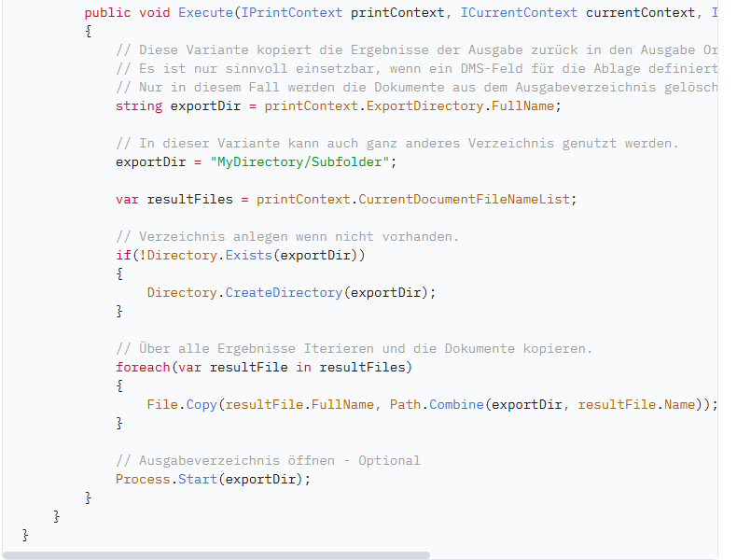
Task: Click the Copy method after File
Action: [x=202, y=404]
